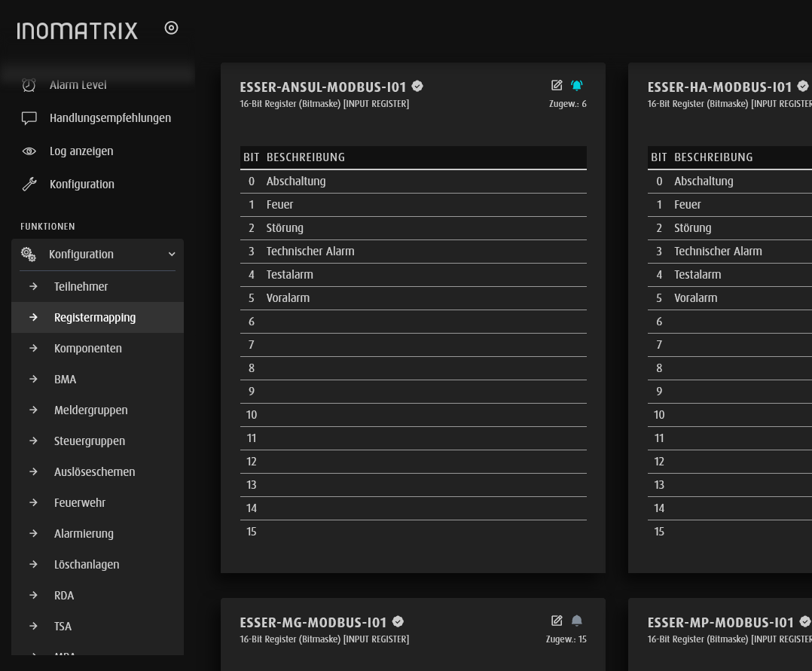This screenshot has width=812, height=671.
Task: Click the Technischer Alarm row in ESSER-ANSUL table
Action: point(310,252)
